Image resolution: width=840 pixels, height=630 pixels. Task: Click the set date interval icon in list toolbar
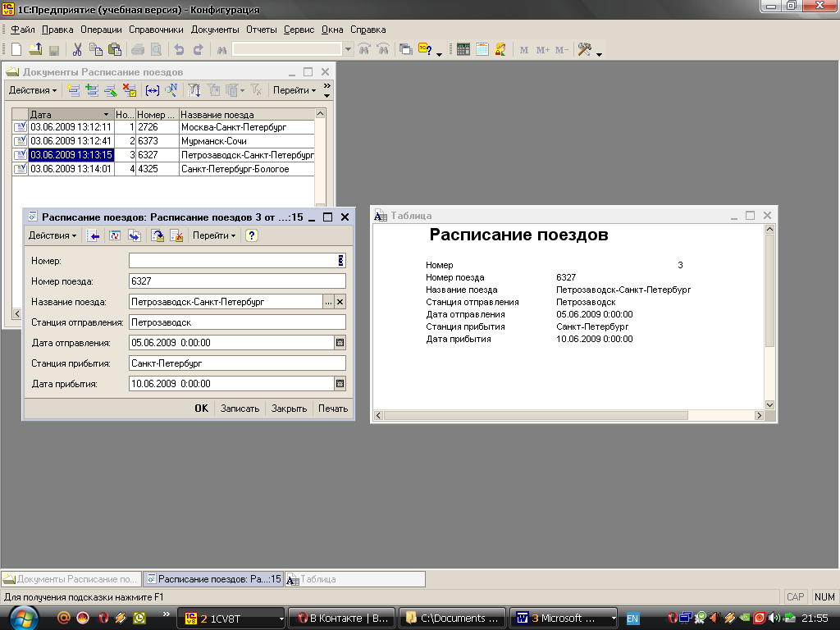153,90
